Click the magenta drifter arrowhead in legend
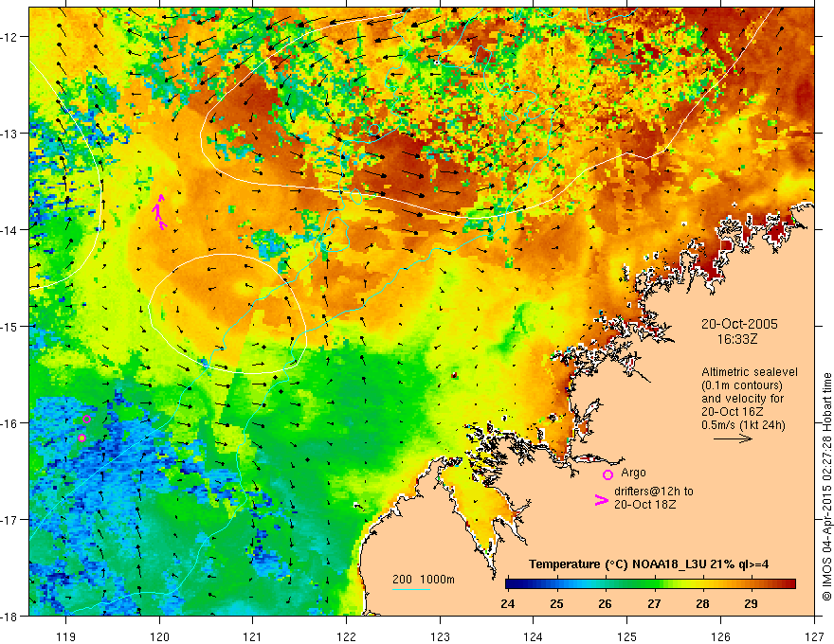 (602, 500)
